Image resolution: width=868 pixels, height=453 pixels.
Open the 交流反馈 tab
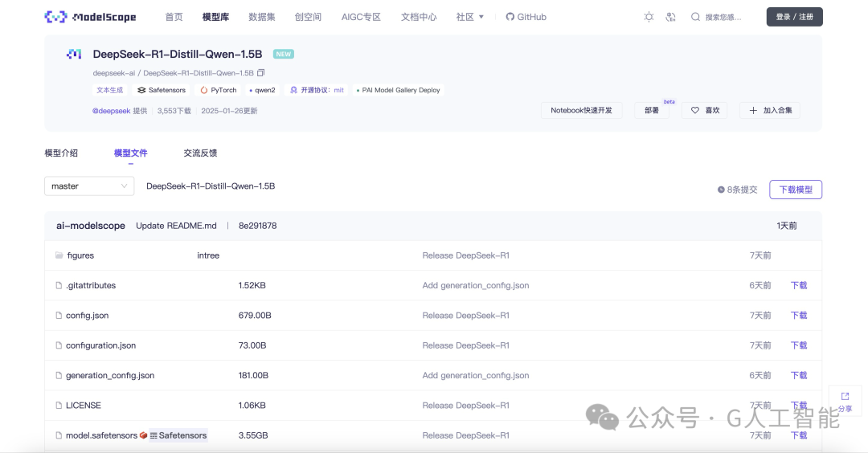(x=200, y=153)
